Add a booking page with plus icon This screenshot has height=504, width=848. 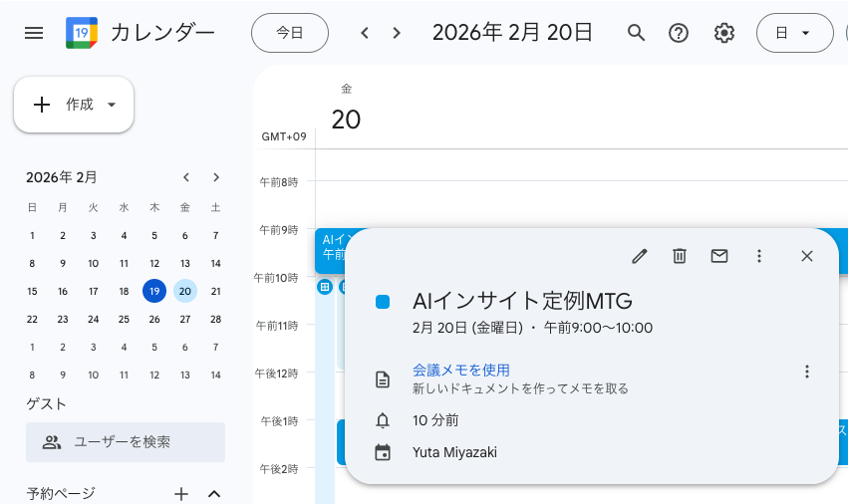click(181, 493)
